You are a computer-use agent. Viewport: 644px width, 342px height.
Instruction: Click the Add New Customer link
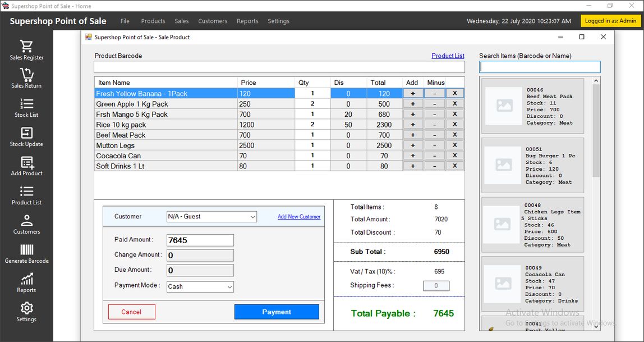click(299, 217)
